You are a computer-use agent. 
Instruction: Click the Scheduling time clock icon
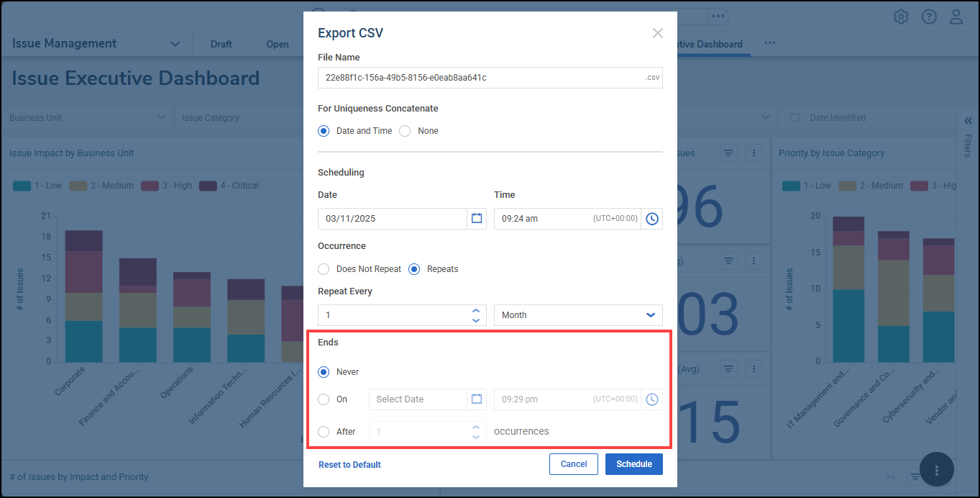click(x=651, y=219)
